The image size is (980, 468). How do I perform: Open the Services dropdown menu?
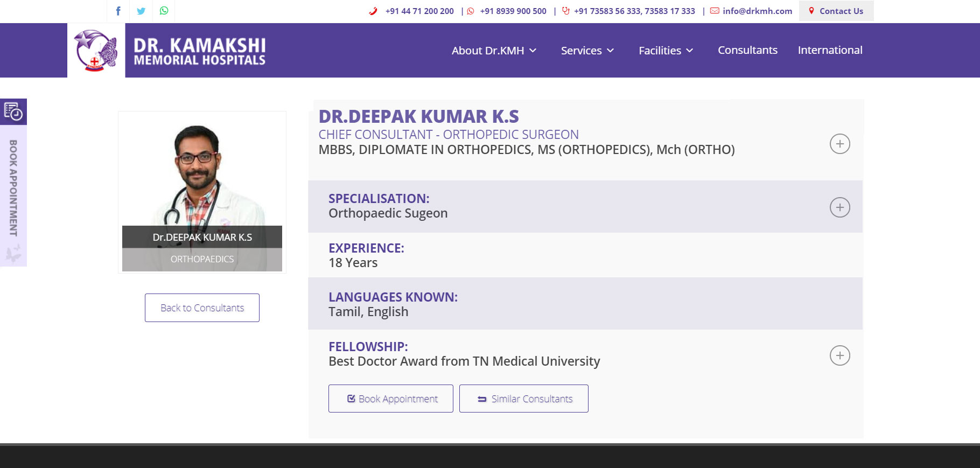(x=587, y=51)
